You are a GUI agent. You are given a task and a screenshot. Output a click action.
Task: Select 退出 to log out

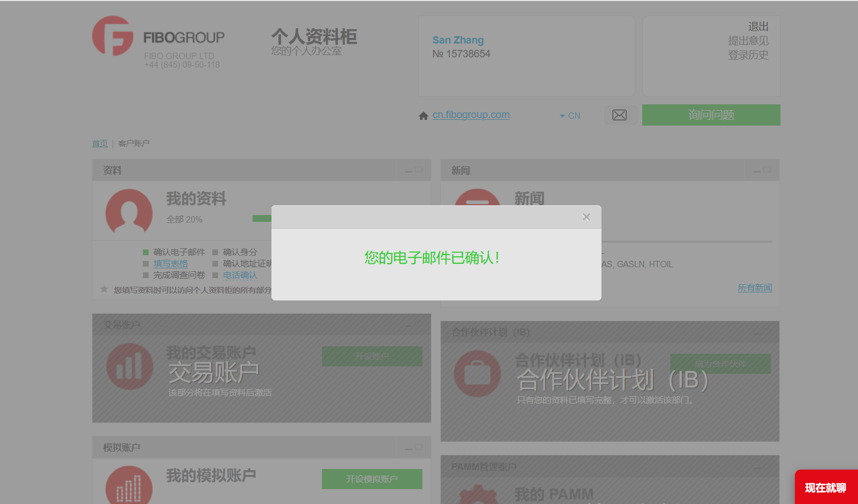pos(758,27)
